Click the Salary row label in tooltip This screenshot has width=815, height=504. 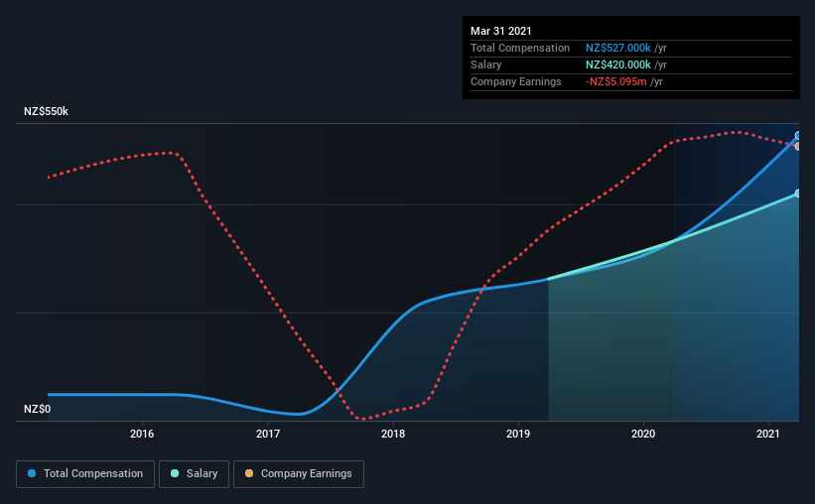(486, 64)
